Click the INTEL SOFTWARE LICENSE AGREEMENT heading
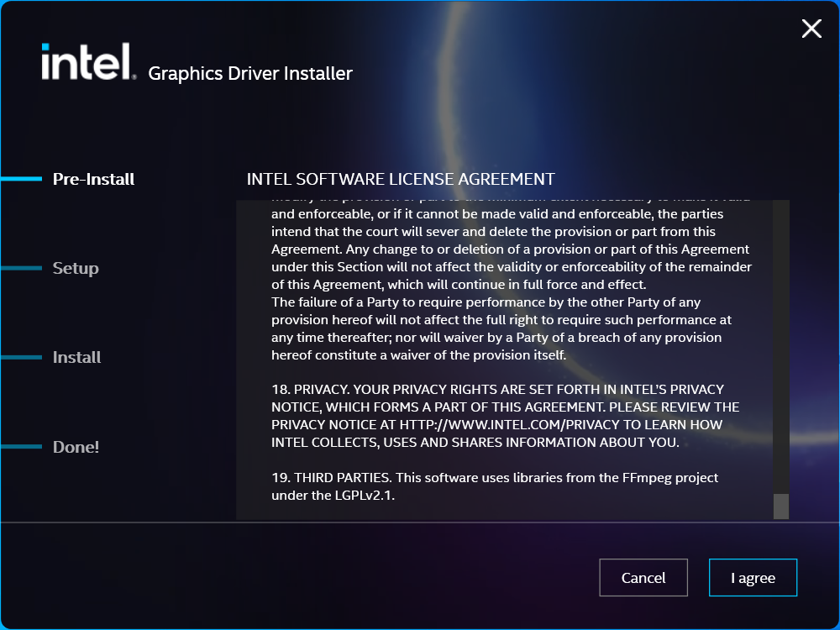 point(400,179)
